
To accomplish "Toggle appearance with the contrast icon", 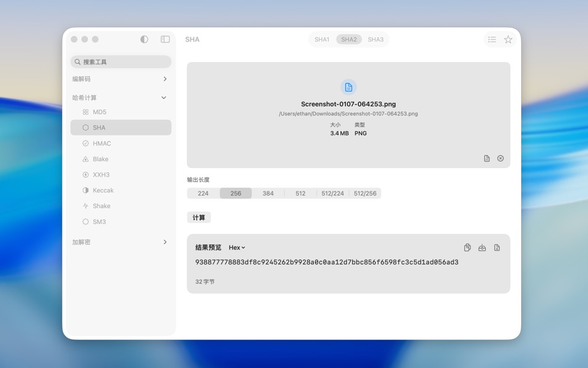I will click(x=144, y=39).
